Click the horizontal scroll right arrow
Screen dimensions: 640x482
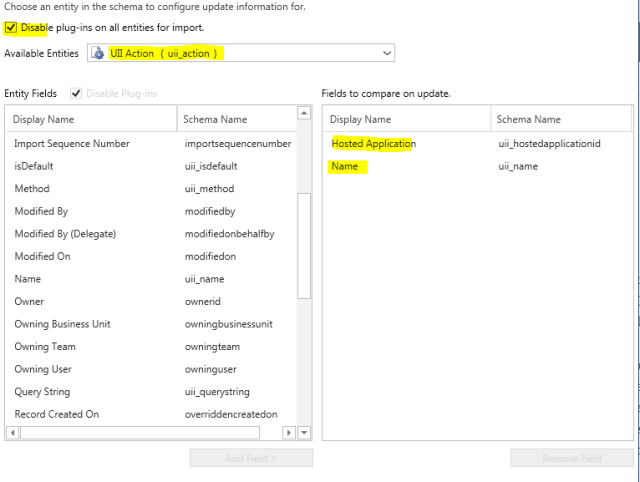[x=289, y=433]
